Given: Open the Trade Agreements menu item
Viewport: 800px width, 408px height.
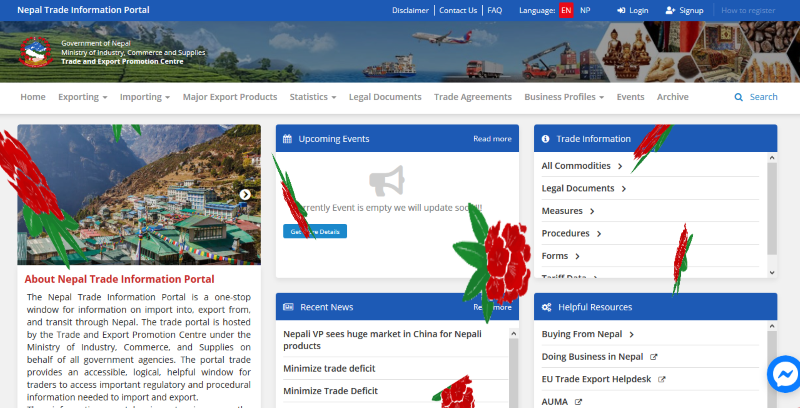Looking at the screenshot, I should [472, 97].
